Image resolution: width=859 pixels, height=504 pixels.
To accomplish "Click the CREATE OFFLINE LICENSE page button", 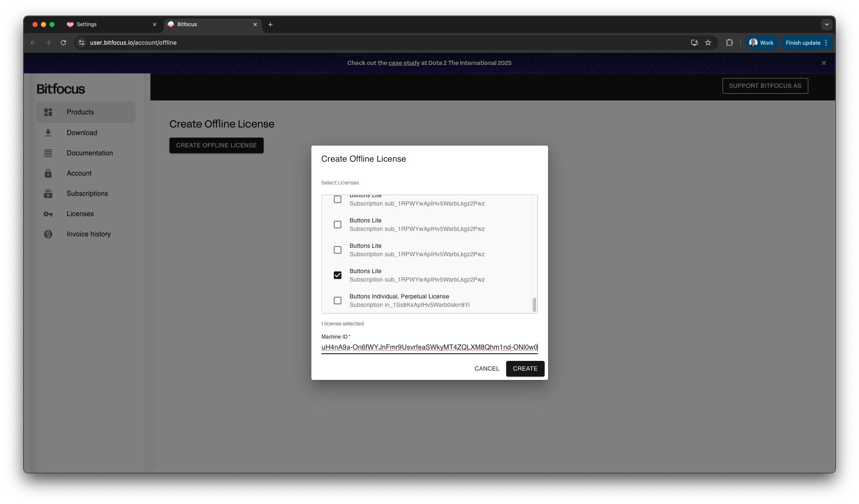I will (x=216, y=145).
